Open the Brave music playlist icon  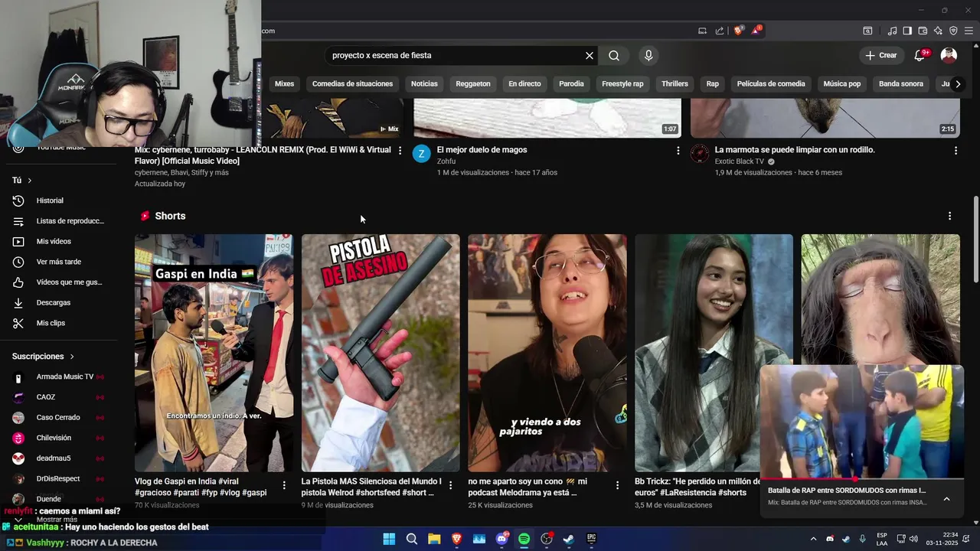(x=892, y=31)
